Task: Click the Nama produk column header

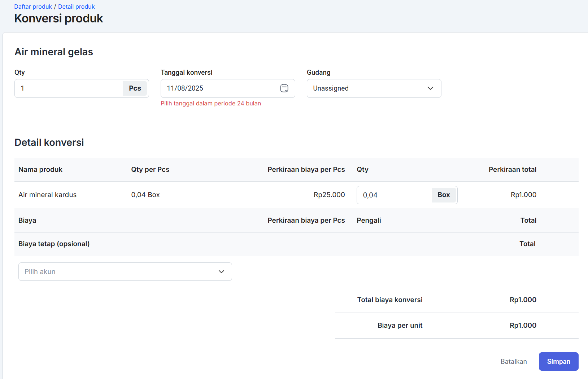Action: point(40,170)
